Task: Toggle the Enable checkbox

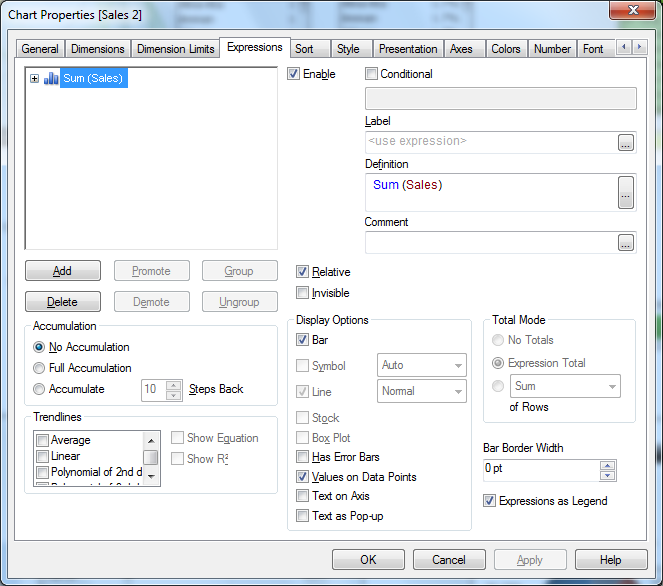Action: (x=293, y=74)
